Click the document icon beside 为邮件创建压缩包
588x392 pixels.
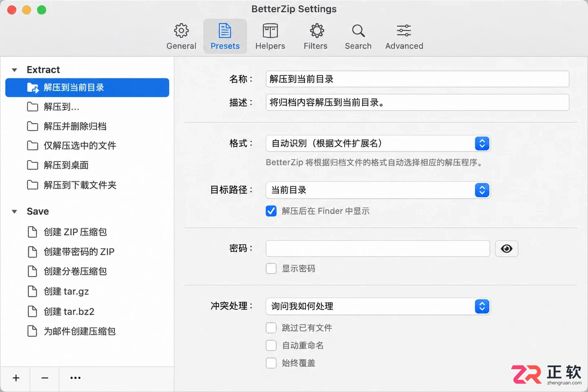click(32, 331)
